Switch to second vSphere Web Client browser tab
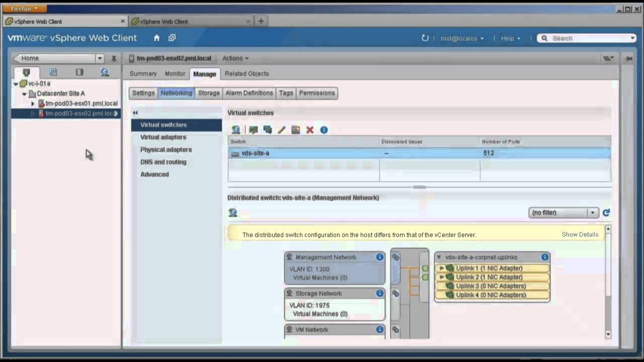 click(190, 22)
